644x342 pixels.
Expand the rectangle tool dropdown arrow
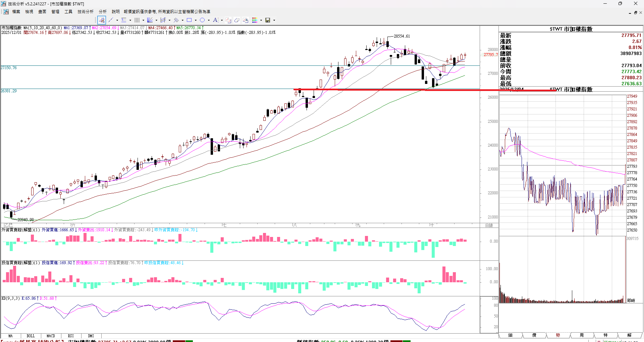[x=196, y=20]
